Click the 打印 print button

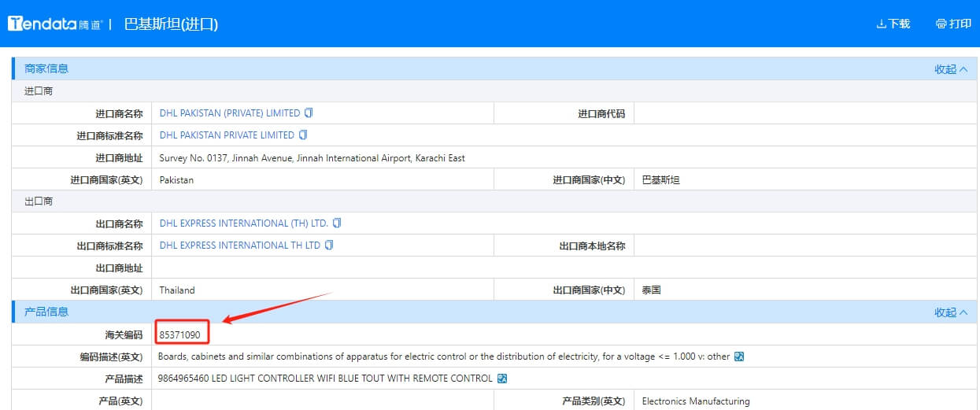(953, 24)
